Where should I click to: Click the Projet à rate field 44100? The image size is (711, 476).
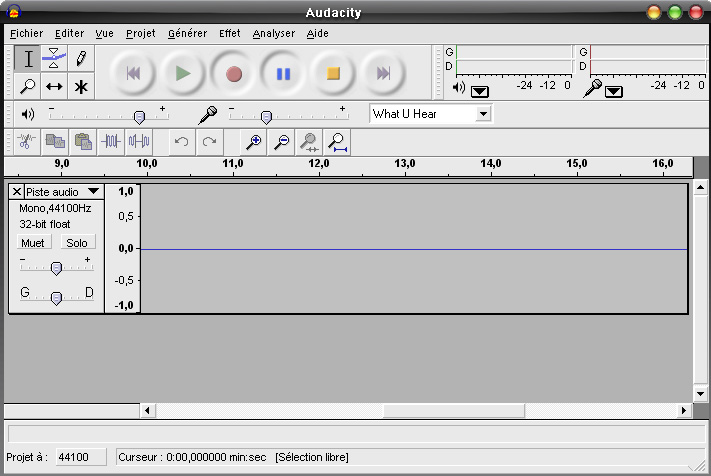(81, 457)
